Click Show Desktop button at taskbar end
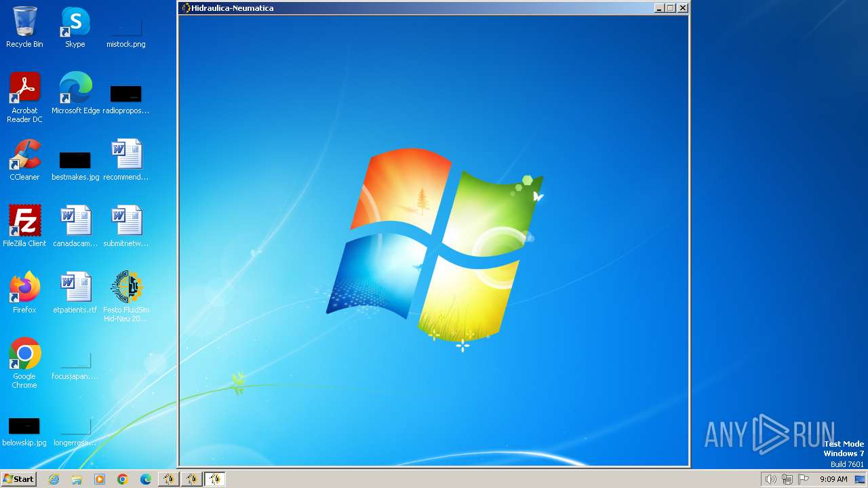The height and width of the screenshot is (488, 868). coord(860,479)
